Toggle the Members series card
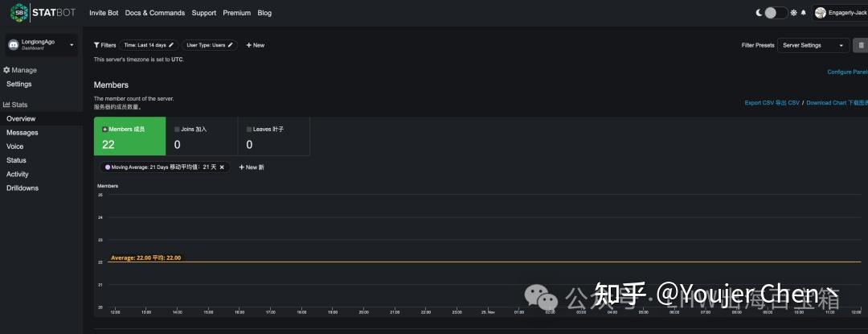Viewport: 868px width, 334px height. [129, 137]
